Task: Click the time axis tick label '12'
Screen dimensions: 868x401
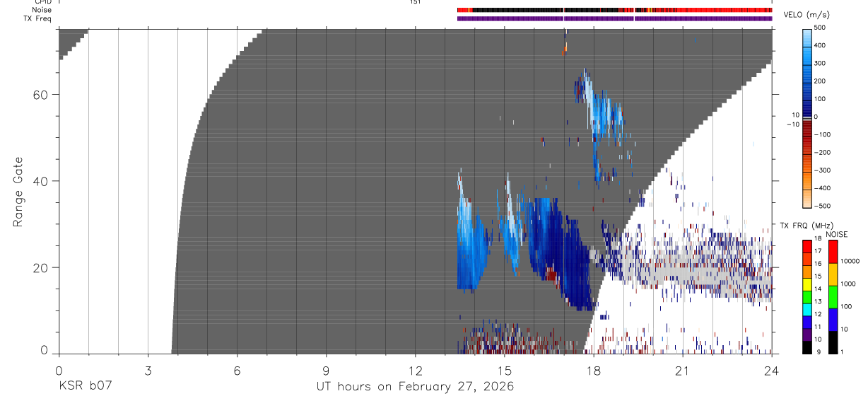Action: coord(415,370)
